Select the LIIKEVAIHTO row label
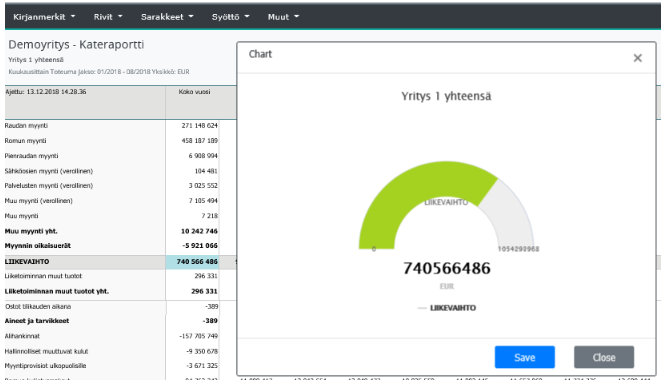 tap(27, 262)
